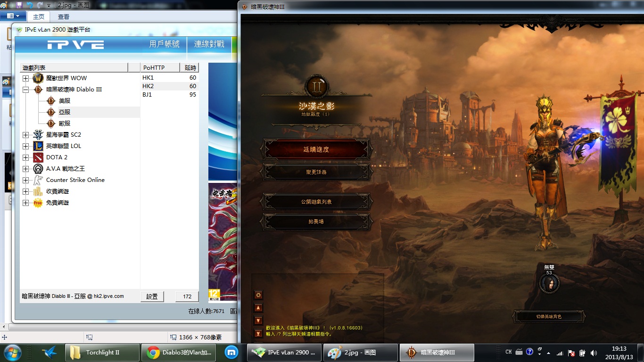Click the 無雙 hero portrait in Diablo

[549, 283]
